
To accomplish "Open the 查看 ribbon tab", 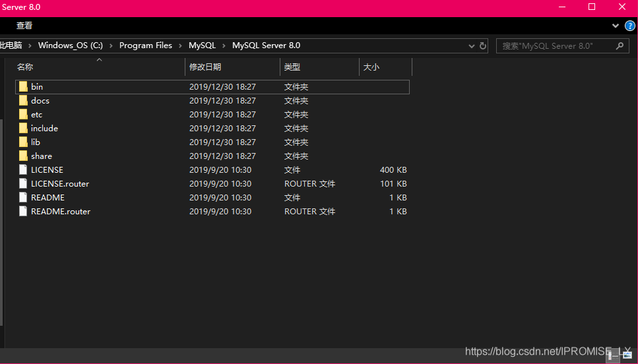I will [24, 26].
